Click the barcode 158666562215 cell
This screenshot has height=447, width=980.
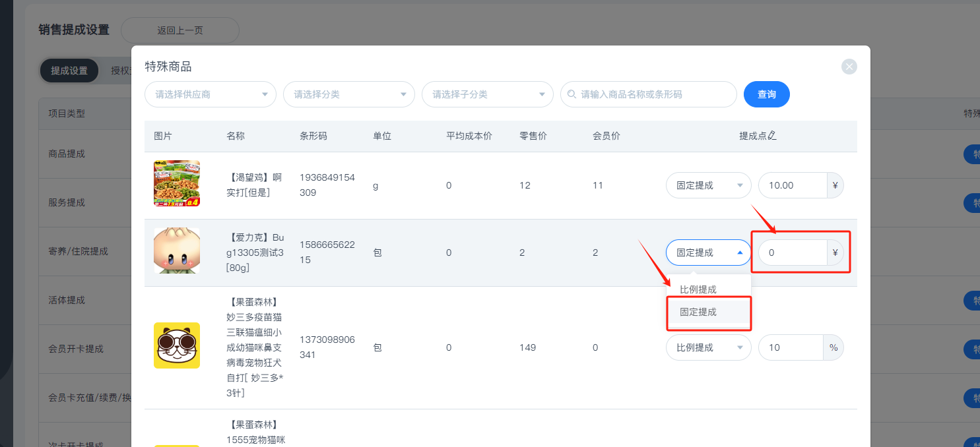click(x=327, y=253)
